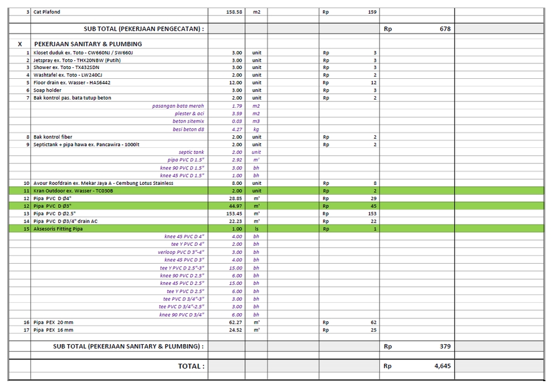The image size is (553, 392).
Task: Select the pasangan bata merah sub-item
Action: pos(179,106)
